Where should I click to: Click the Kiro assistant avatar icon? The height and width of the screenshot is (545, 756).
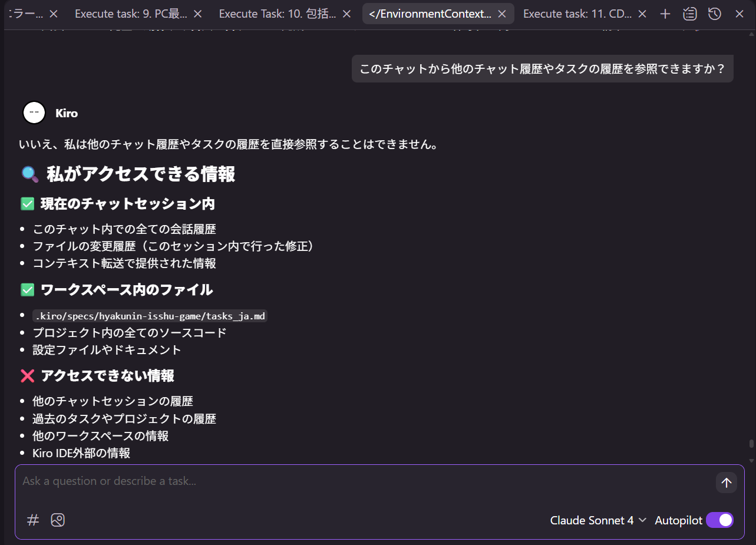(x=34, y=113)
